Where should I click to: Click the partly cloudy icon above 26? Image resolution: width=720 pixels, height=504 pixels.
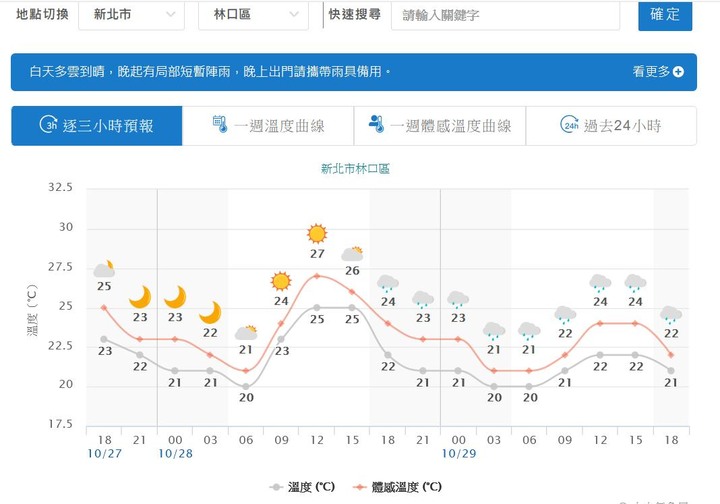pos(352,254)
